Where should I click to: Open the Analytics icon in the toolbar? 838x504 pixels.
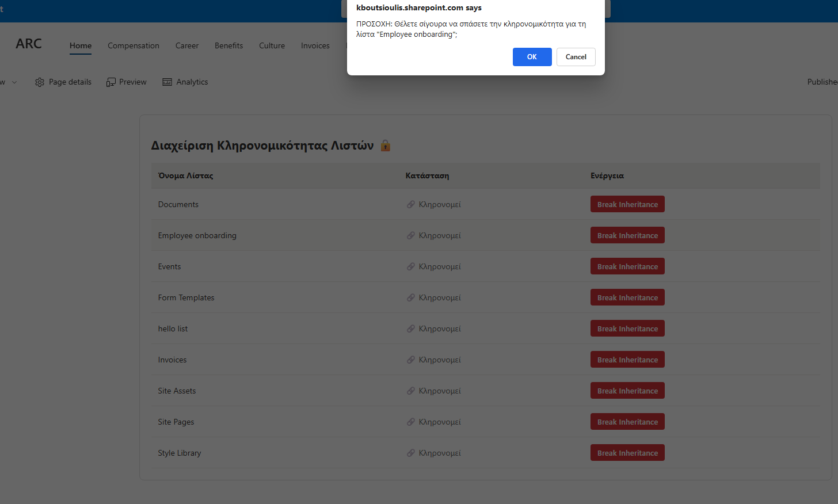tap(167, 82)
